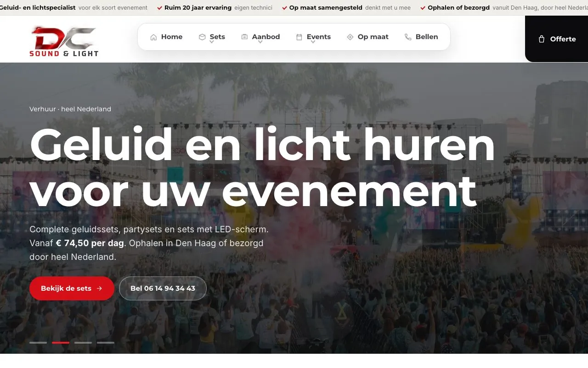Click the box icon beside Sets
This screenshot has width=588, height=368.
pos(202,37)
